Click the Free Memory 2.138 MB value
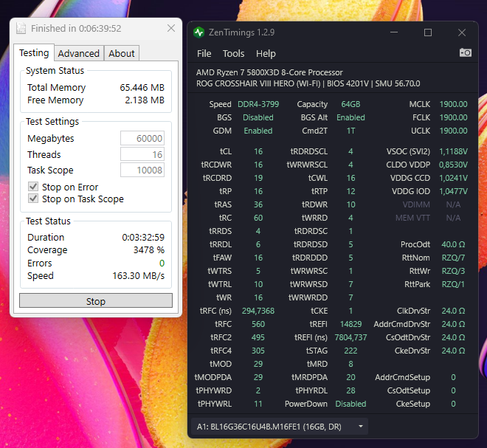Viewport: 487px width, 448px height. (x=145, y=100)
